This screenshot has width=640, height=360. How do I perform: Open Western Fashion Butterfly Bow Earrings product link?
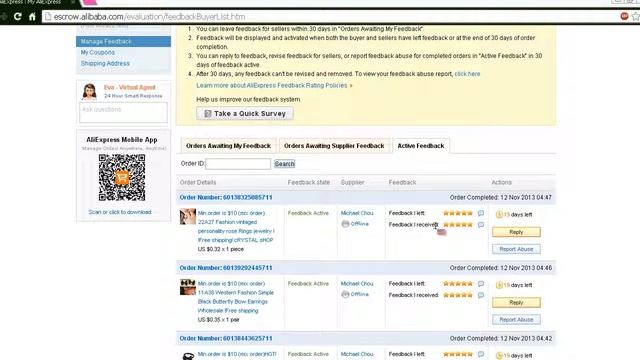tap(236, 297)
